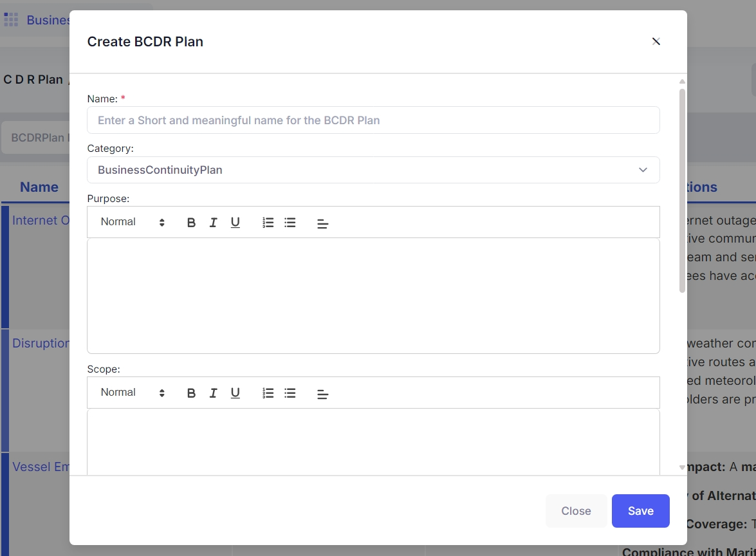Toggle Underline in Purpose editor toolbar
This screenshot has height=556, width=756.
pos(235,223)
